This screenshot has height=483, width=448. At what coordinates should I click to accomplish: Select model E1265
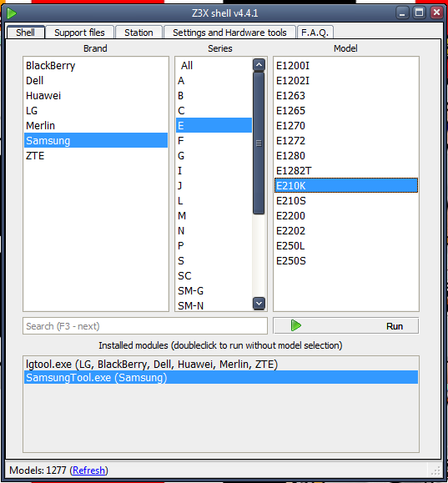(x=346, y=111)
